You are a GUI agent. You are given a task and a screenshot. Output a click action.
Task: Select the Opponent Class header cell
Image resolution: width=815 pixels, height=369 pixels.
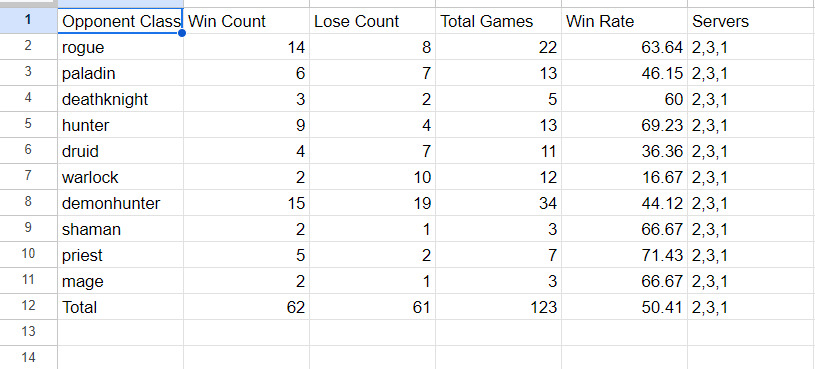tap(121, 21)
